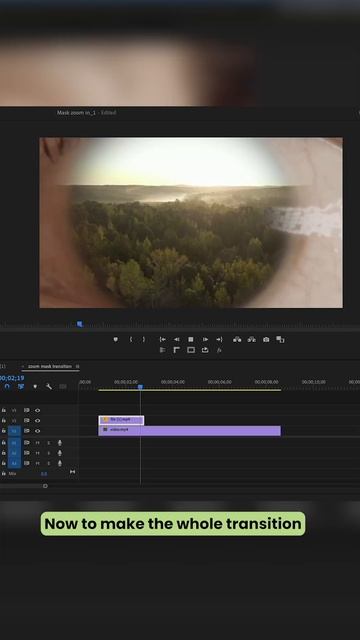Toggle timeline snapping with the magnet icon
This screenshot has width=360, height=640.
(x=7, y=386)
